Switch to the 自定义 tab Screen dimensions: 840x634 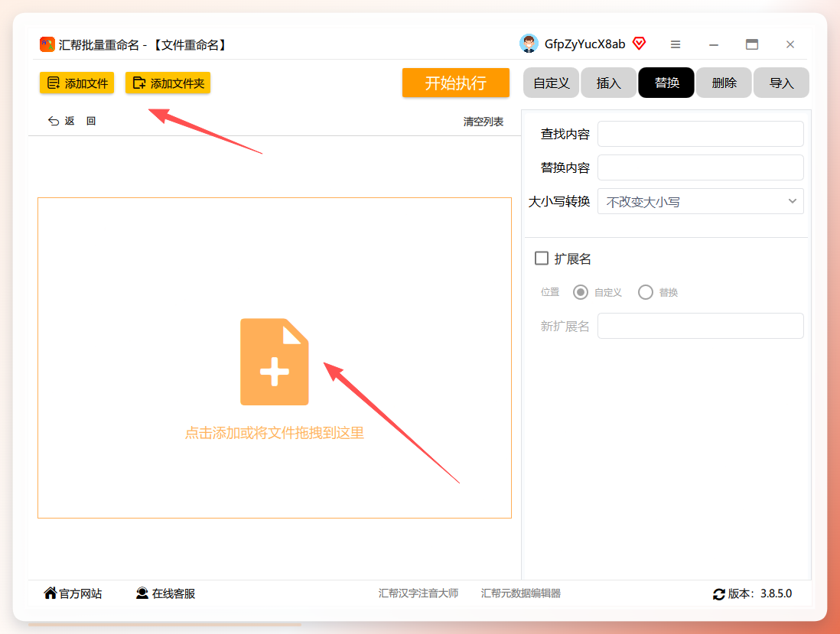(552, 83)
